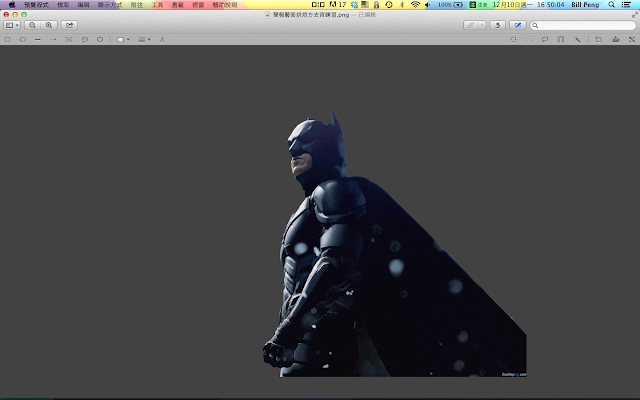The width and height of the screenshot is (640, 400).
Task: Select the oval shape annotation tool
Action: point(22,40)
